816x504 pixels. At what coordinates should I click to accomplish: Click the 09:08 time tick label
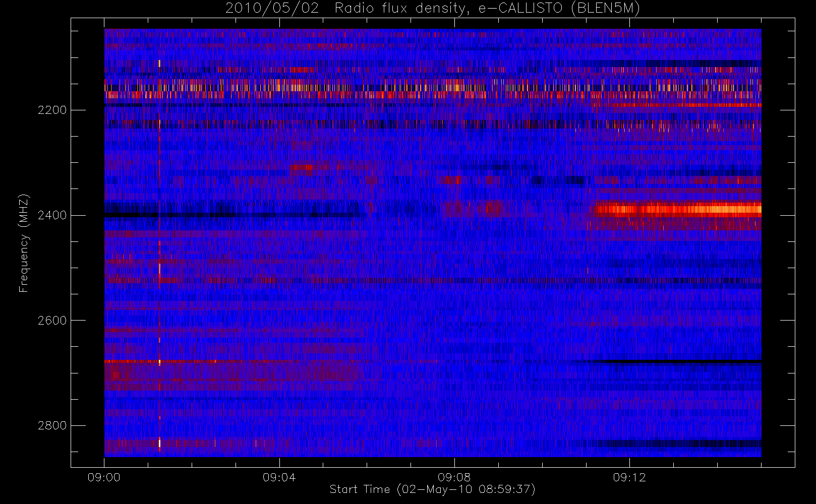tap(454, 477)
